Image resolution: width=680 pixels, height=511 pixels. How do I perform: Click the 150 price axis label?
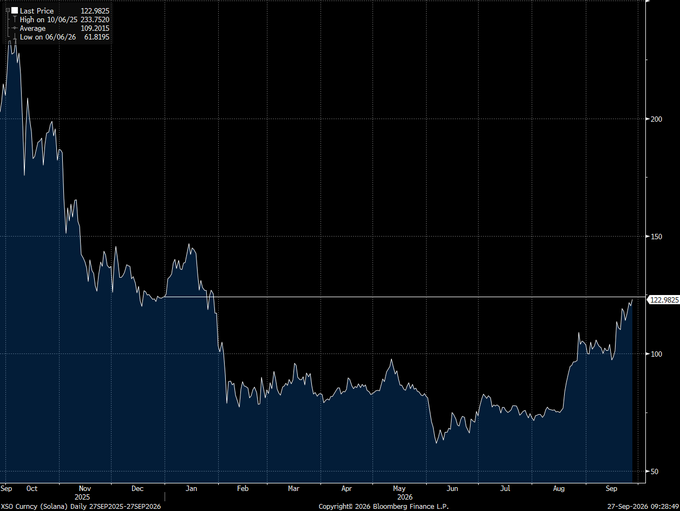657,236
